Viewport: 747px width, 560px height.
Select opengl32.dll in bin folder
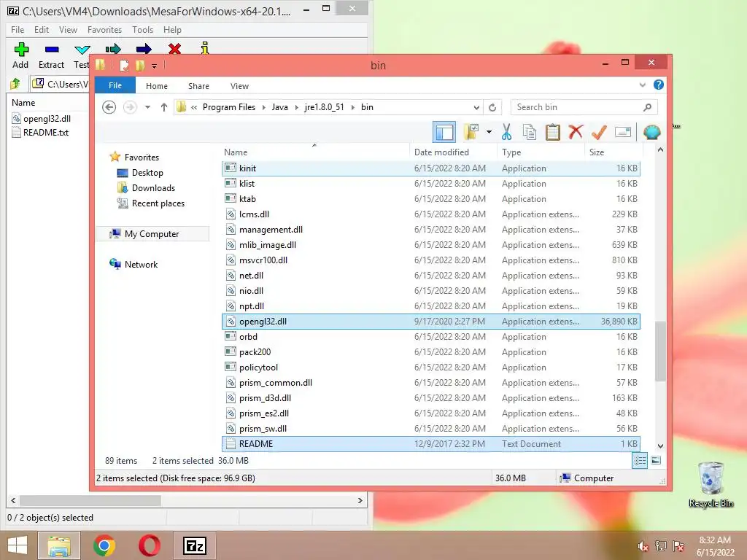point(430,322)
